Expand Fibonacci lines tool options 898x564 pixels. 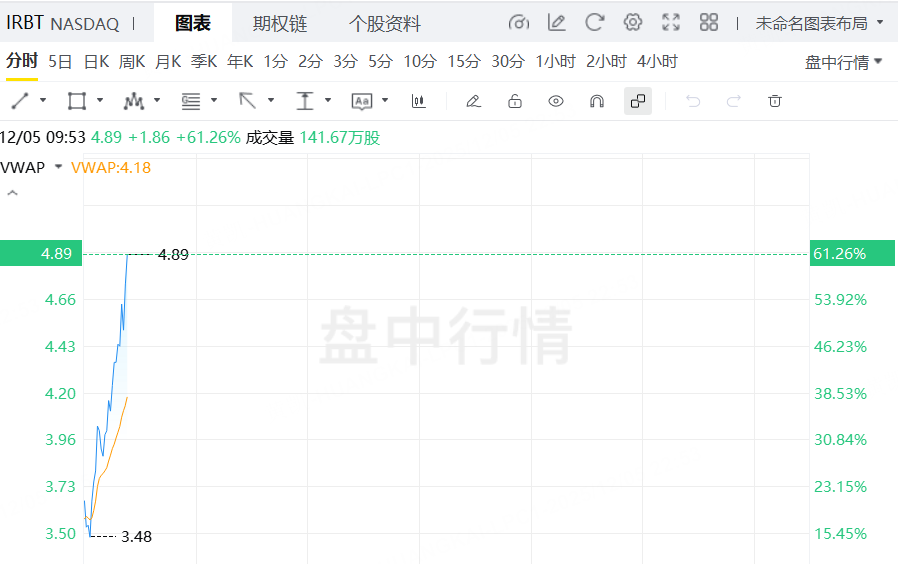coord(214,100)
